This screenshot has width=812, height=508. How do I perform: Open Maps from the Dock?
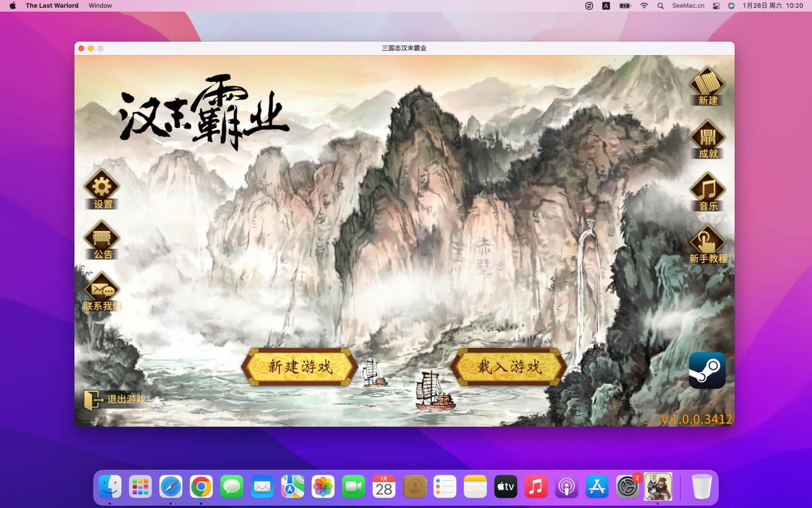292,487
